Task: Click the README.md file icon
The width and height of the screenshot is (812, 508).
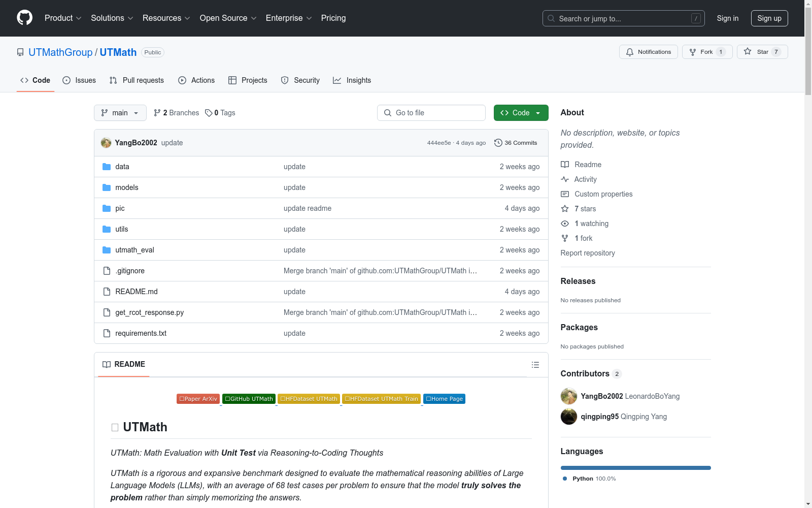Action: coord(107,292)
